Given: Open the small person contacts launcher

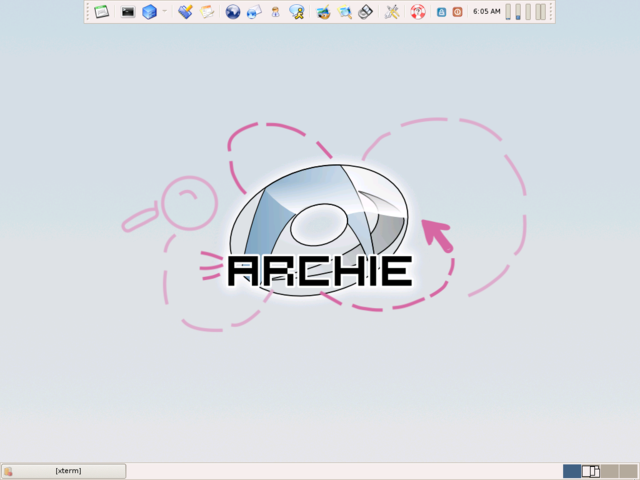Looking at the screenshot, I should (276, 12).
